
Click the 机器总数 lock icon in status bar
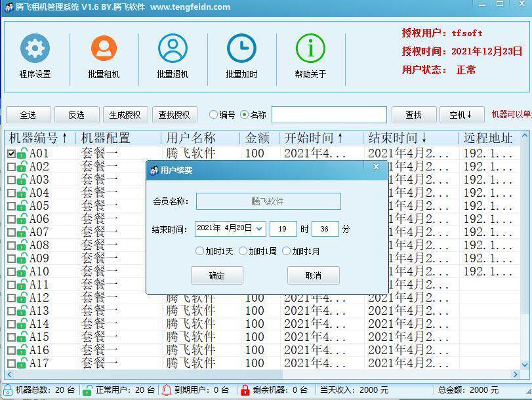7,391
